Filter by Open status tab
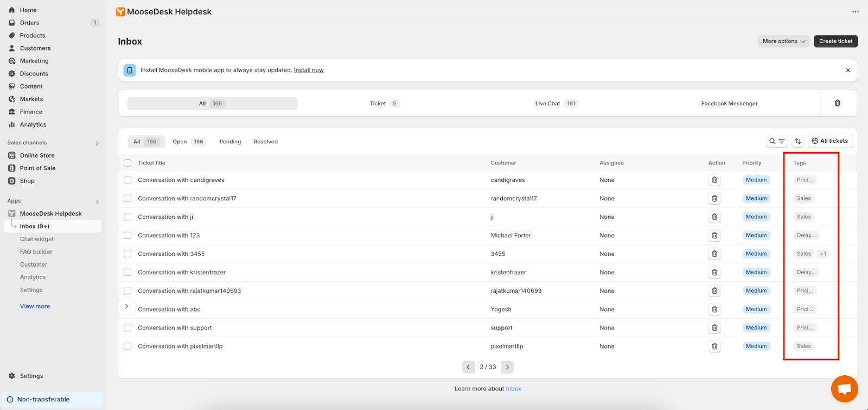Image resolution: width=868 pixels, height=410 pixels. (x=189, y=142)
